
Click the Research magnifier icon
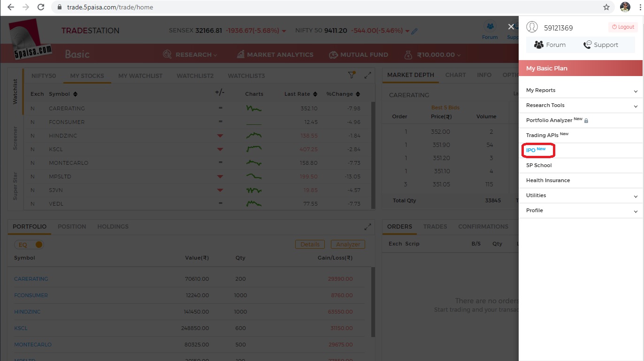[167, 54]
